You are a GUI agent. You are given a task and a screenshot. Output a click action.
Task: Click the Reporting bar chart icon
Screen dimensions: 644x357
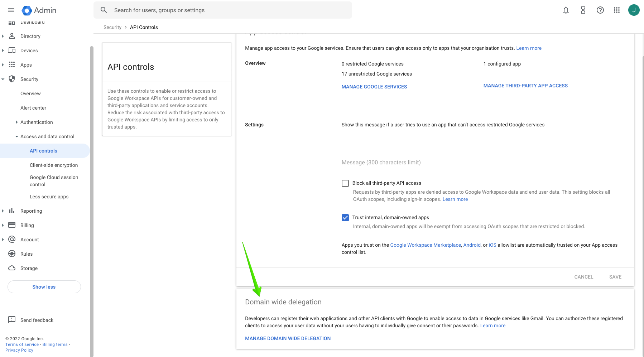(x=12, y=211)
